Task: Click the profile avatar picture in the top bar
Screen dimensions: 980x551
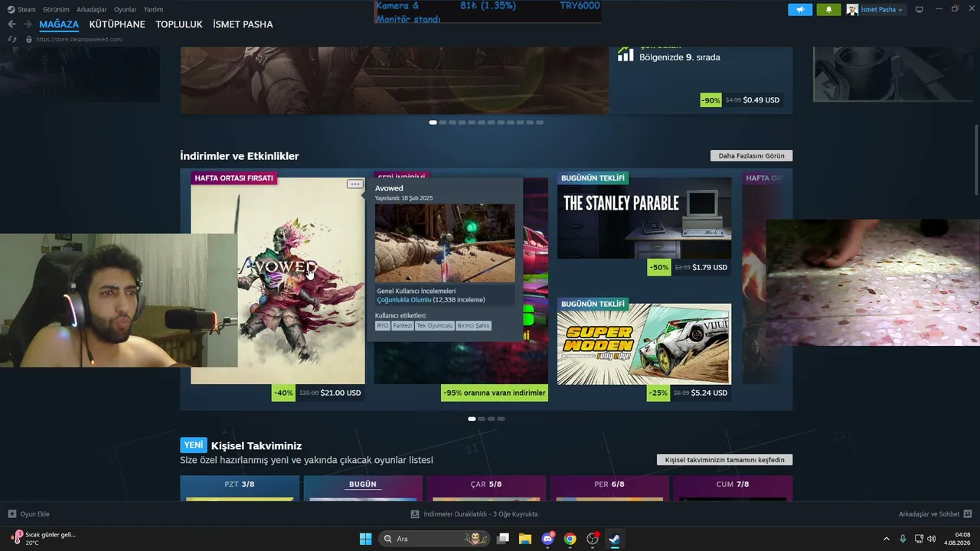Action: tap(852, 9)
